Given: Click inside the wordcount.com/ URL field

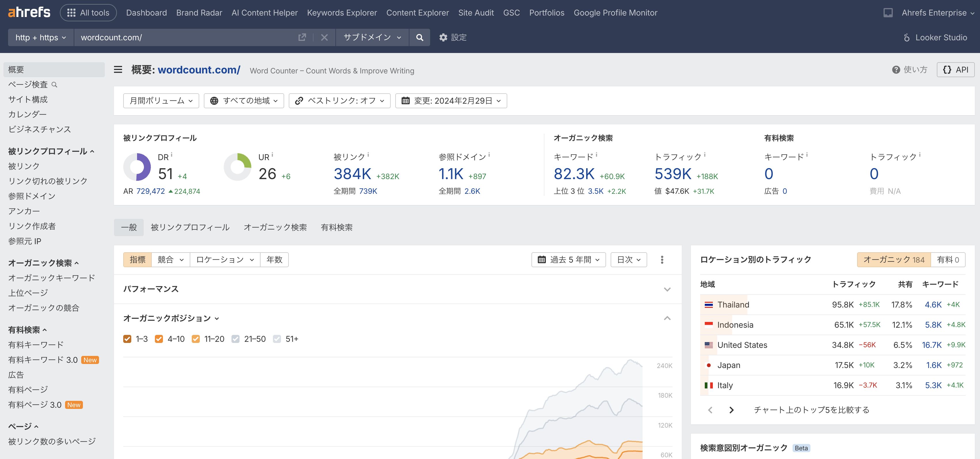Looking at the screenshot, I should (183, 37).
